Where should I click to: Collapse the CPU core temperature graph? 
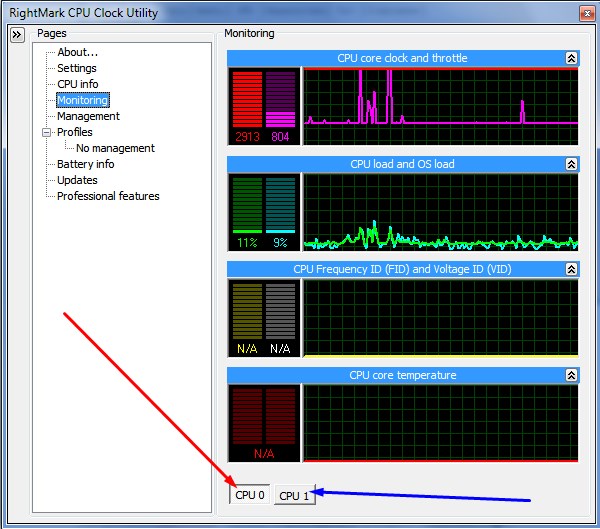[571, 375]
